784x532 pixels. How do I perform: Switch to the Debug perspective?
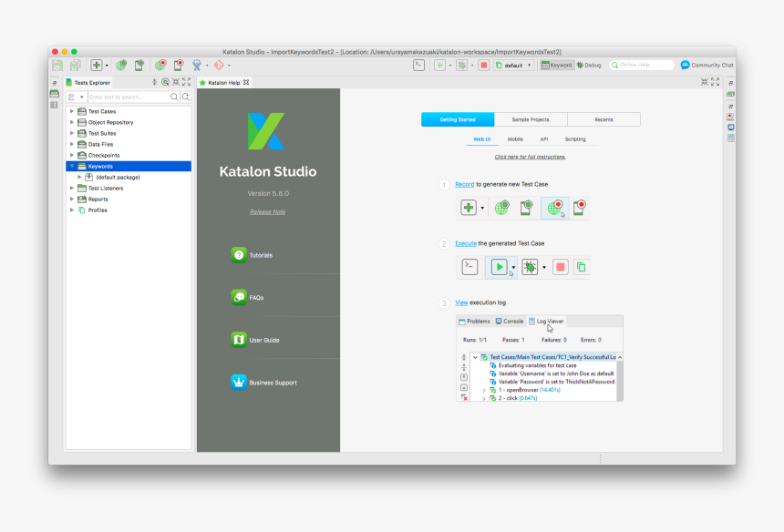(x=588, y=66)
